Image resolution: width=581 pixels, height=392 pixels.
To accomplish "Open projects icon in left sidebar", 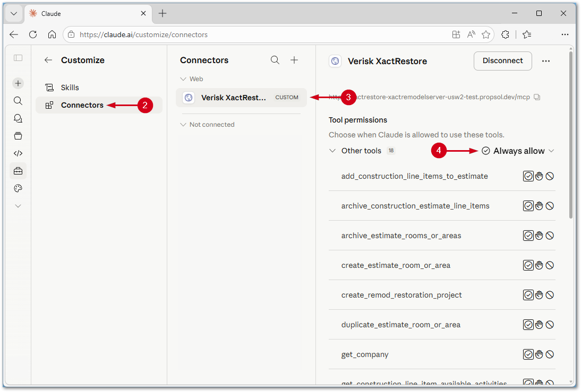I will click(18, 136).
